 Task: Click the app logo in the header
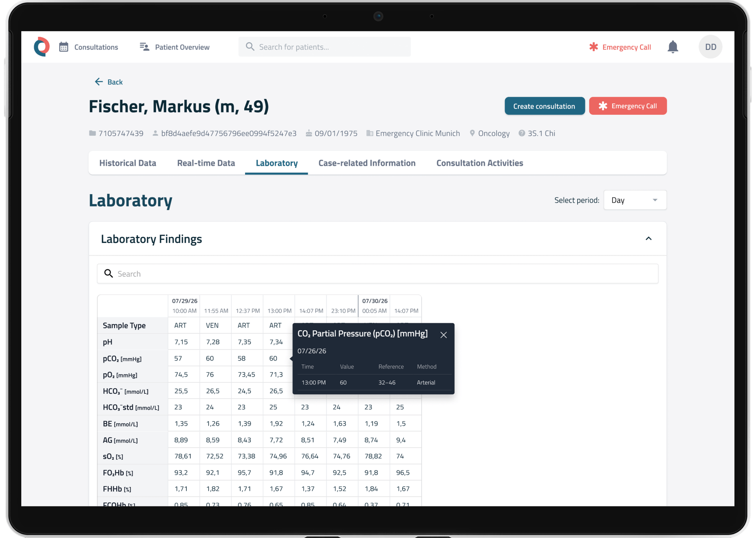[x=42, y=47]
